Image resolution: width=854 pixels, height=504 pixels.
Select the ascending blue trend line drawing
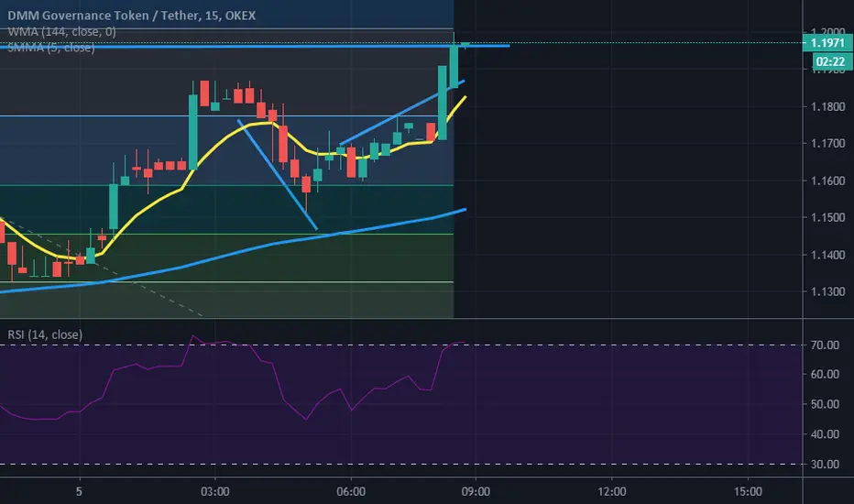point(402,113)
